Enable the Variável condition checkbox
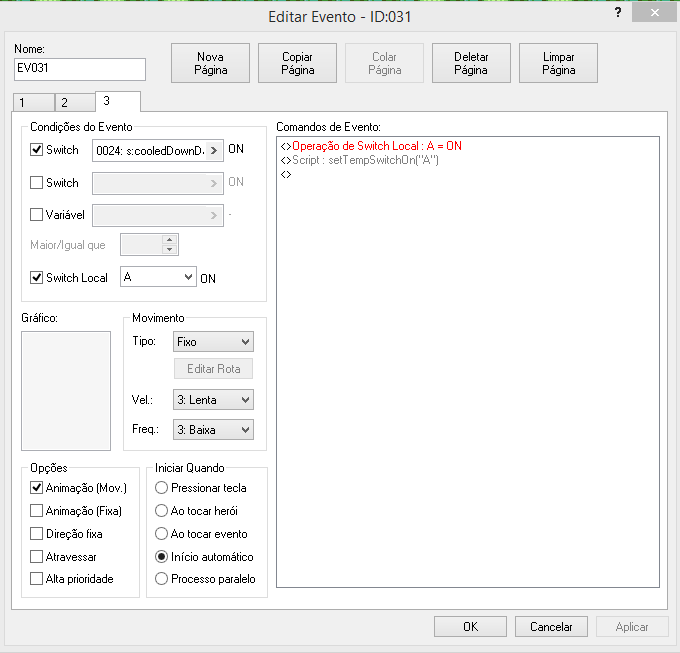Image resolution: width=680 pixels, height=653 pixels. pyautogui.click(x=37, y=215)
